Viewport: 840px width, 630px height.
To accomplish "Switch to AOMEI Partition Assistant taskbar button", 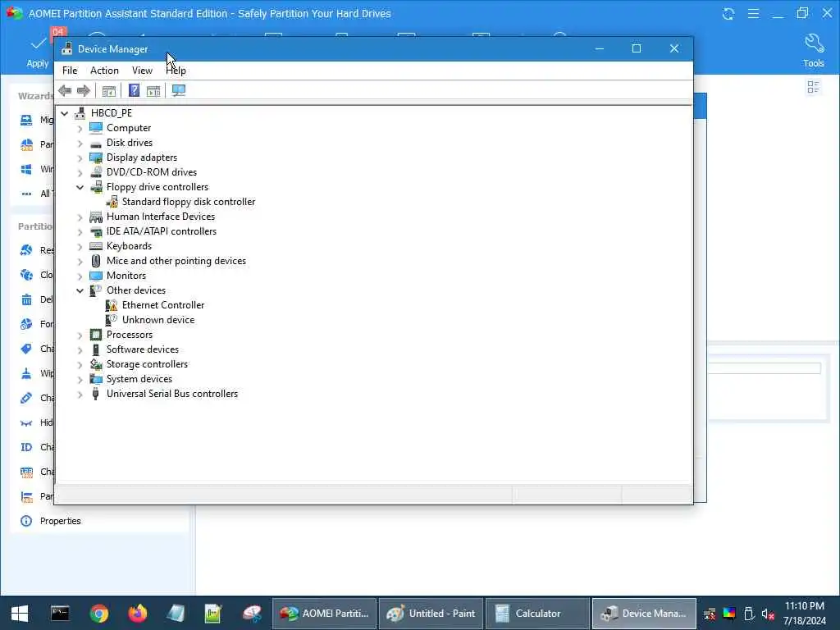I will pyautogui.click(x=325, y=614).
